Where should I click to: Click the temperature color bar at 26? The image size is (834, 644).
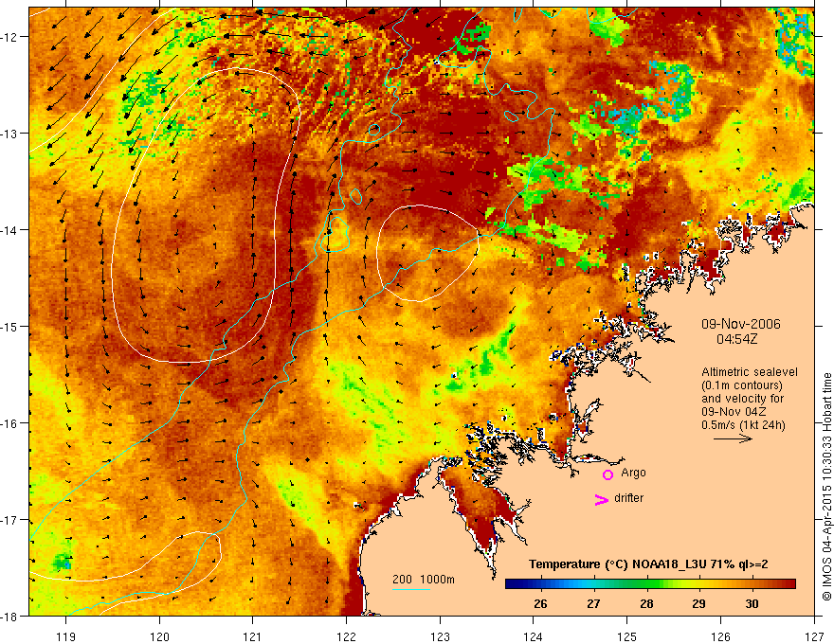(x=541, y=584)
